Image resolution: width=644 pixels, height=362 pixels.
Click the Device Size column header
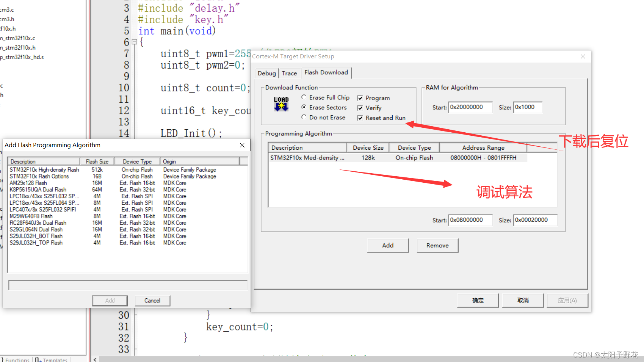click(368, 147)
